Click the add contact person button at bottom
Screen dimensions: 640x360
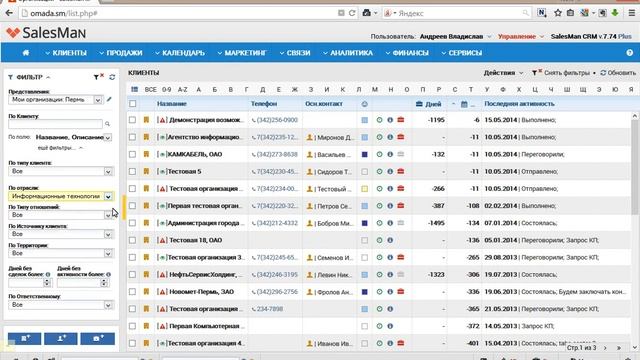(61, 338)
